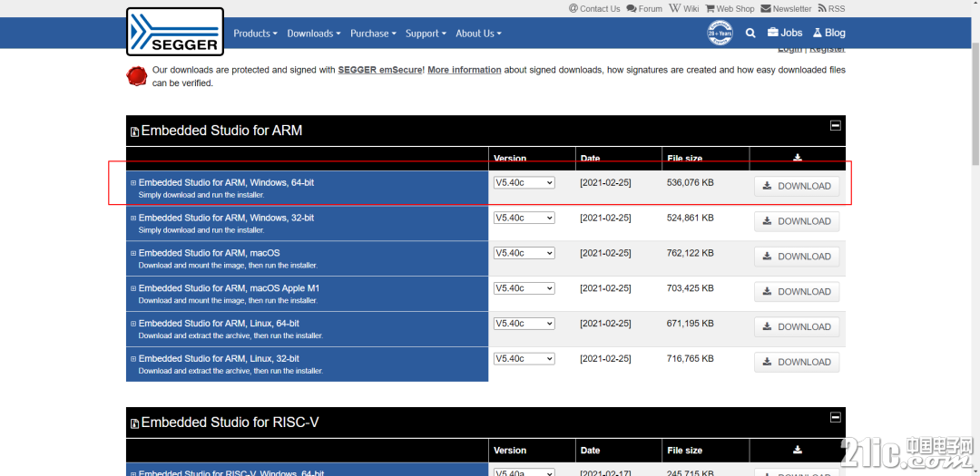Image resolution: width=980 pixels, height=476 pixels.
Task: Open version dropdown for ARM Linux 32-bit
Action: (x=524, y=358)
